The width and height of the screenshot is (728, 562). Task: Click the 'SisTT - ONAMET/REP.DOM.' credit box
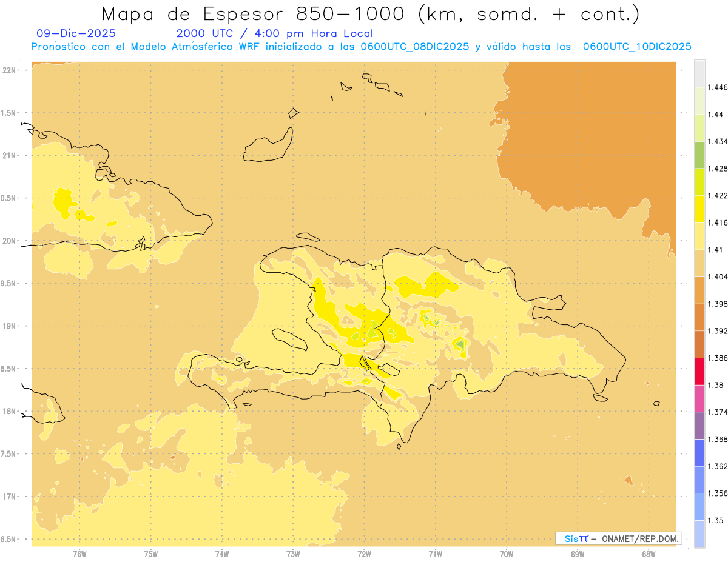(x=618, y=538)
